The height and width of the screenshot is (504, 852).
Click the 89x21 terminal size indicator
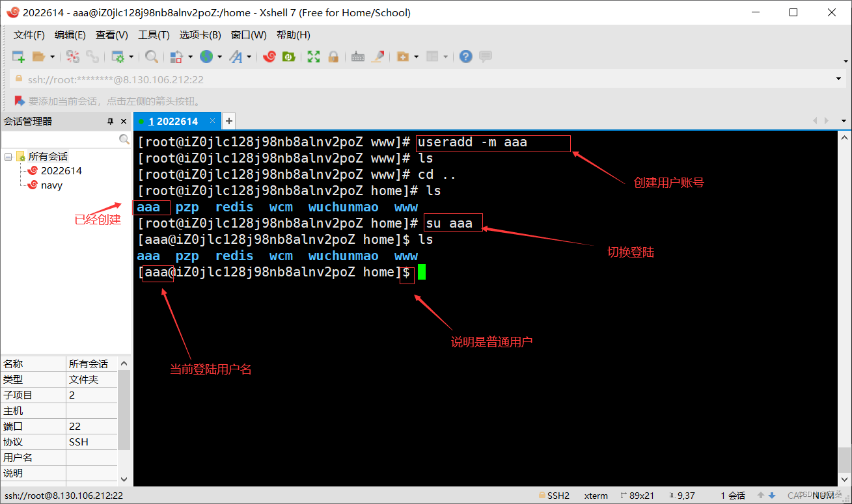pyautogui.click(x=636, y=496)
